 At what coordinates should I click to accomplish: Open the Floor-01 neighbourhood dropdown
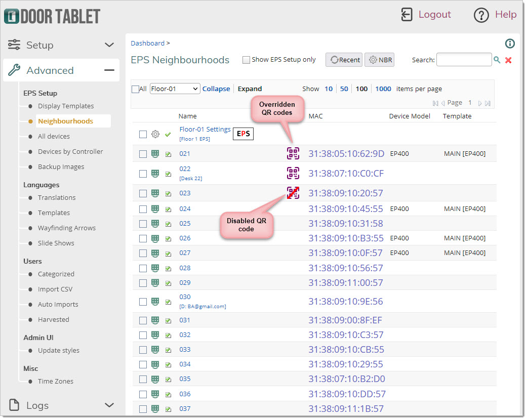coord(175,89)
